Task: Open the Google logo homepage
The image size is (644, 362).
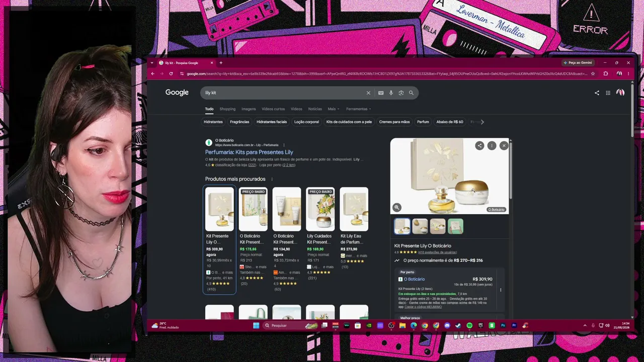Action: [177, 93]
